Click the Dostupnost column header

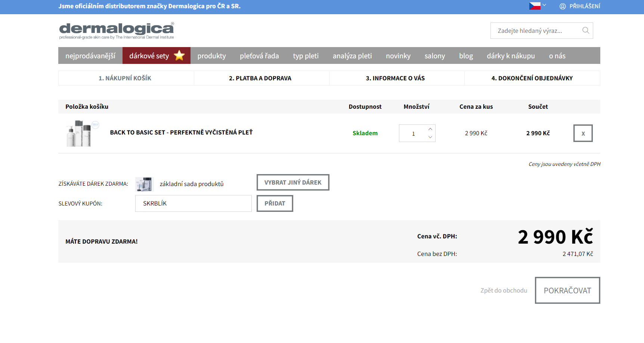pos(365,106)
